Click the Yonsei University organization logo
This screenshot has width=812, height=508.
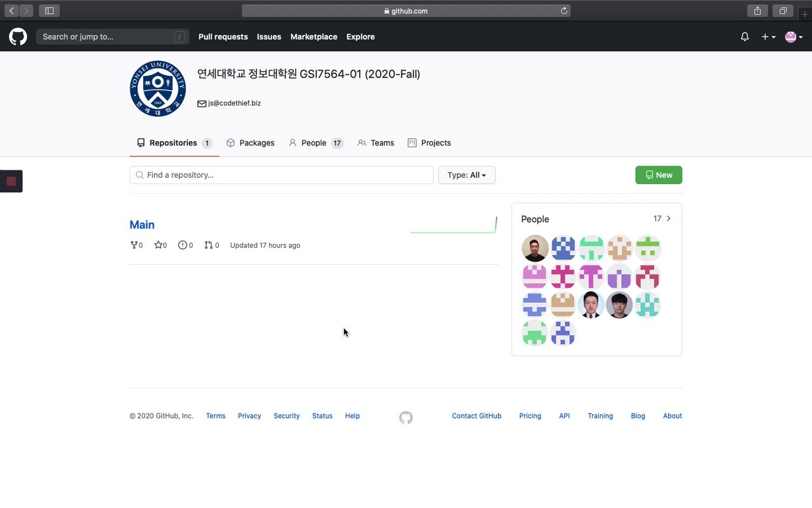point(158,89)
